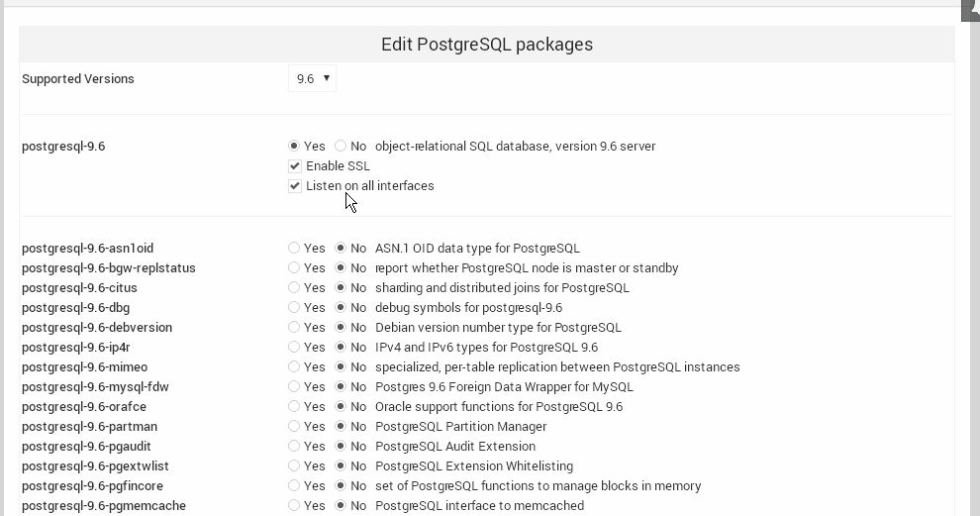
Task: Select Yes for postgresql-9.6-ip4r
Action: (294, 347)
